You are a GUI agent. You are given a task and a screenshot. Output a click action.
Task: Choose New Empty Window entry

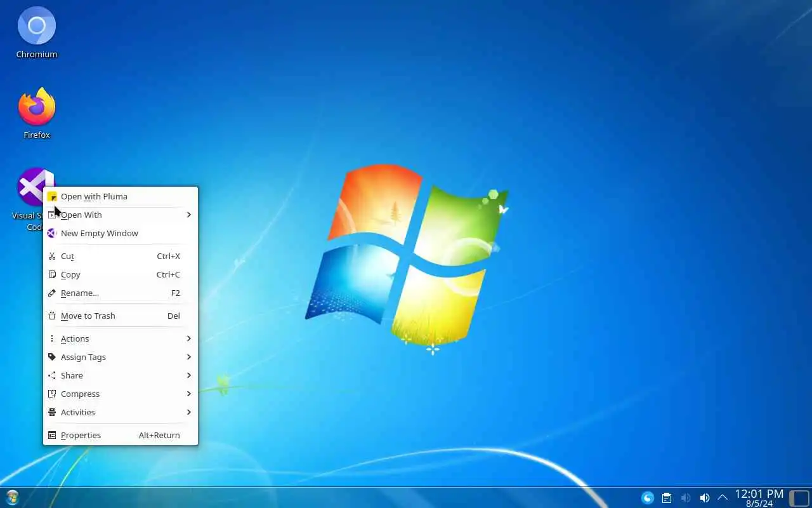(121, 233)
